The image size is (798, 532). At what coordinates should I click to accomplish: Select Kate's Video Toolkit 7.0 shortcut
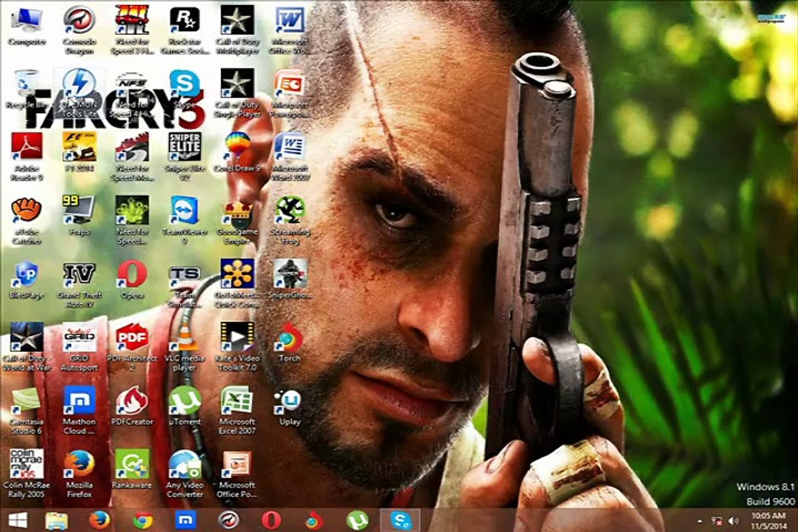pos(237,347)
